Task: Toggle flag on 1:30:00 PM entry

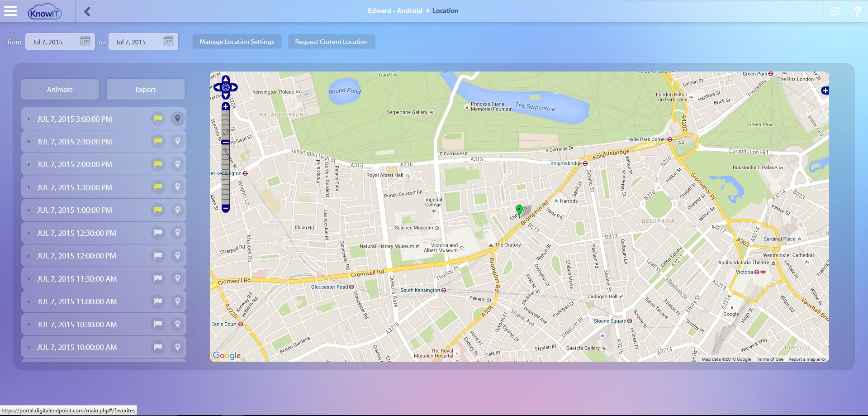Action: [158, 187]
